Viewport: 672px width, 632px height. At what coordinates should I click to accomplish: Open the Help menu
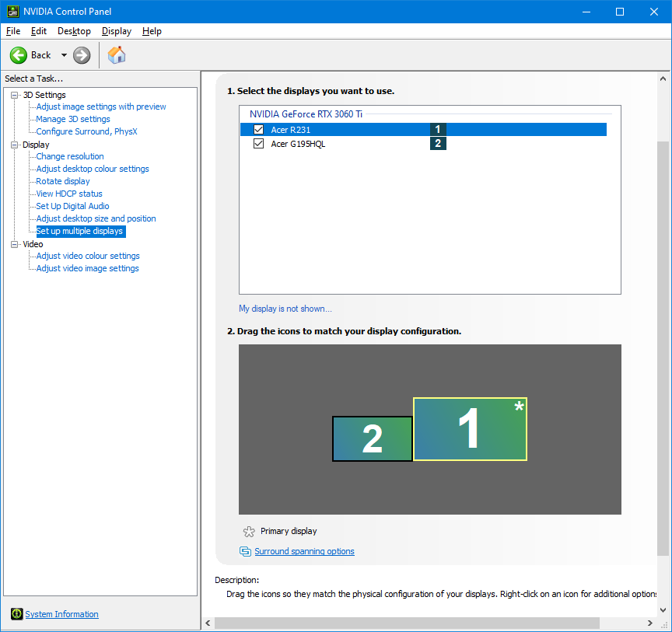(x=152, y=31)
